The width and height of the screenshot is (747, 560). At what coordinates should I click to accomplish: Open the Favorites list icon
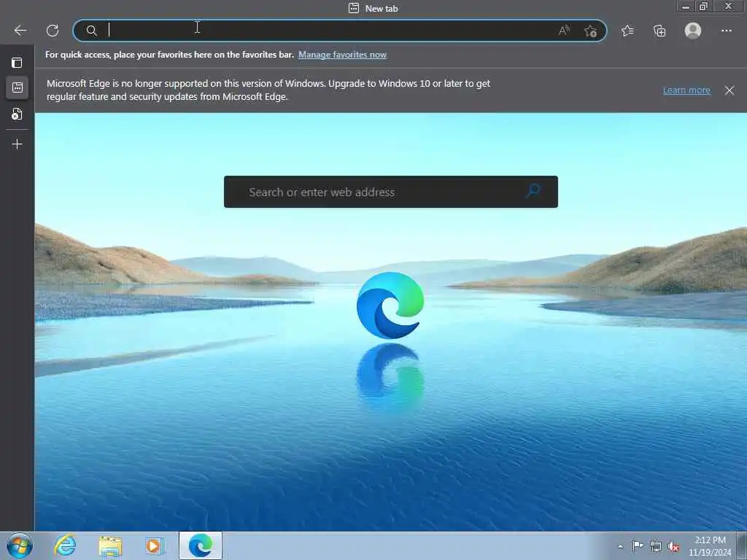coord(627,31)
